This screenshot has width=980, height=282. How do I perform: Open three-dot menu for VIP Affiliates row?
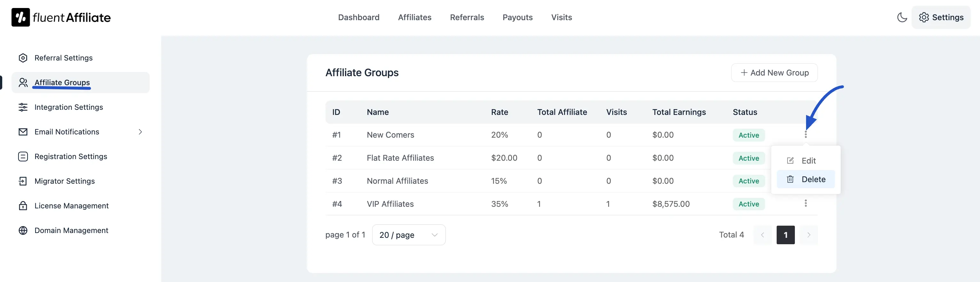pos(805,204)
